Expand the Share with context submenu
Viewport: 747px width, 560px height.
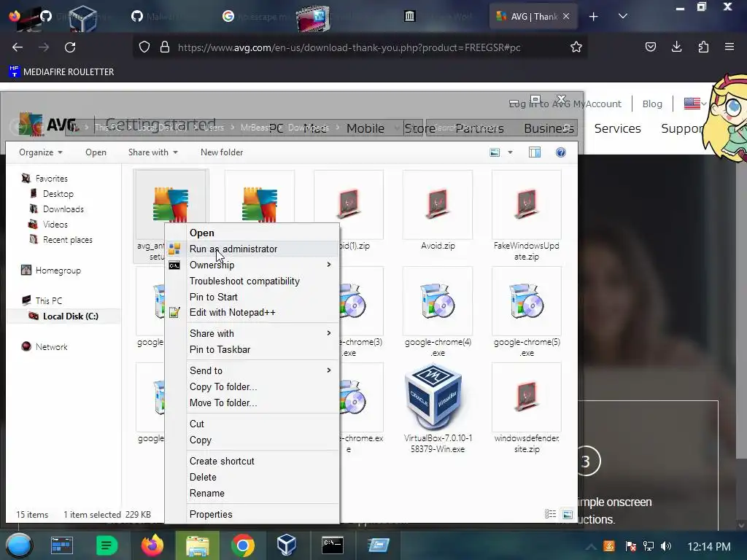coord(252,333)
